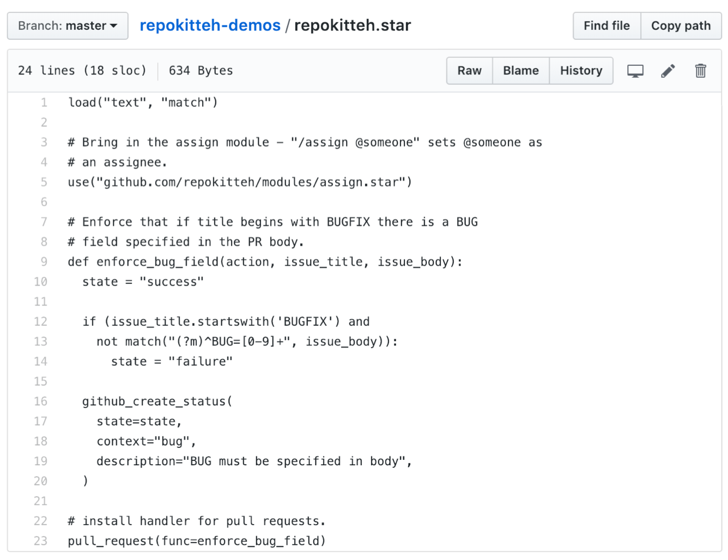Click line number 9

[44, 261]
